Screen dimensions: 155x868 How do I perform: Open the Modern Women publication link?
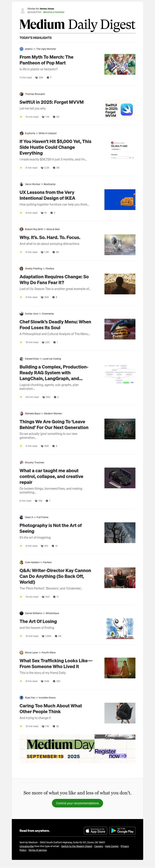tap(53, 413)
